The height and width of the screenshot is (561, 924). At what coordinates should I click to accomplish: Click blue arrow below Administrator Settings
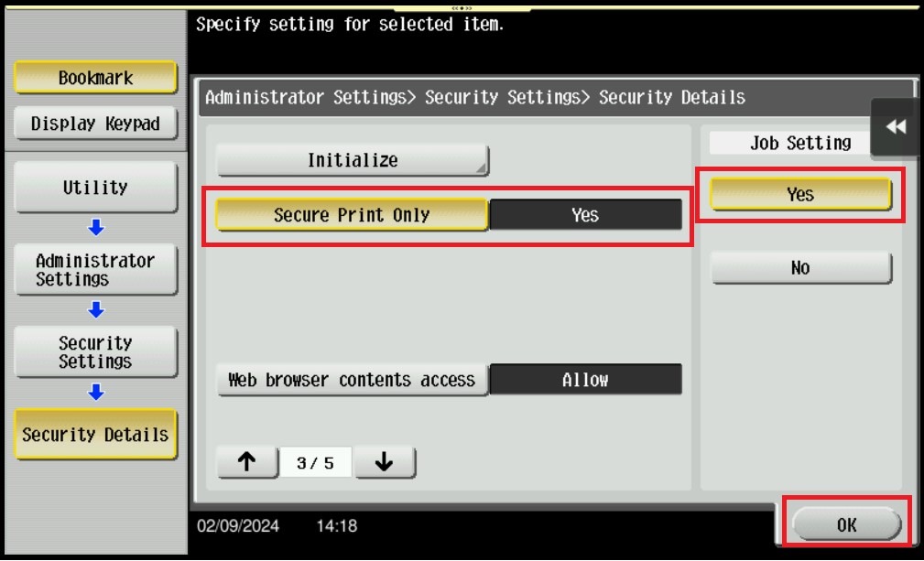tap(95, 309)
